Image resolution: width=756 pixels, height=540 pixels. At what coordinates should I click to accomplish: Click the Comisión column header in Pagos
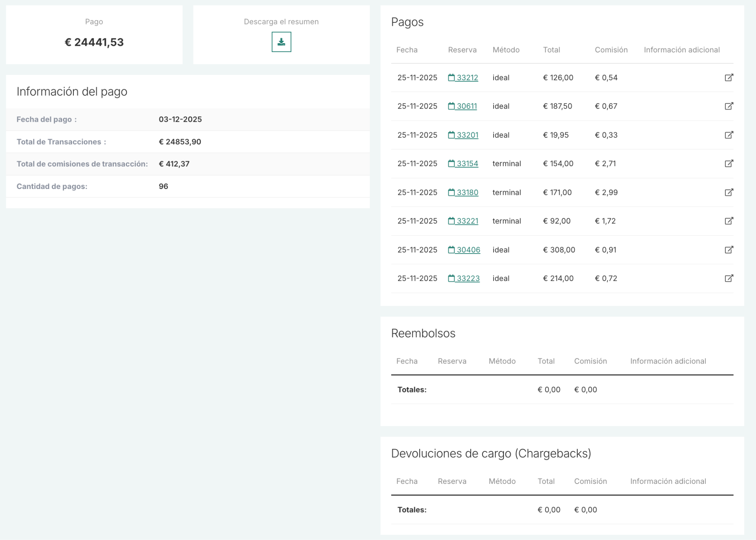tap(611, 50)
